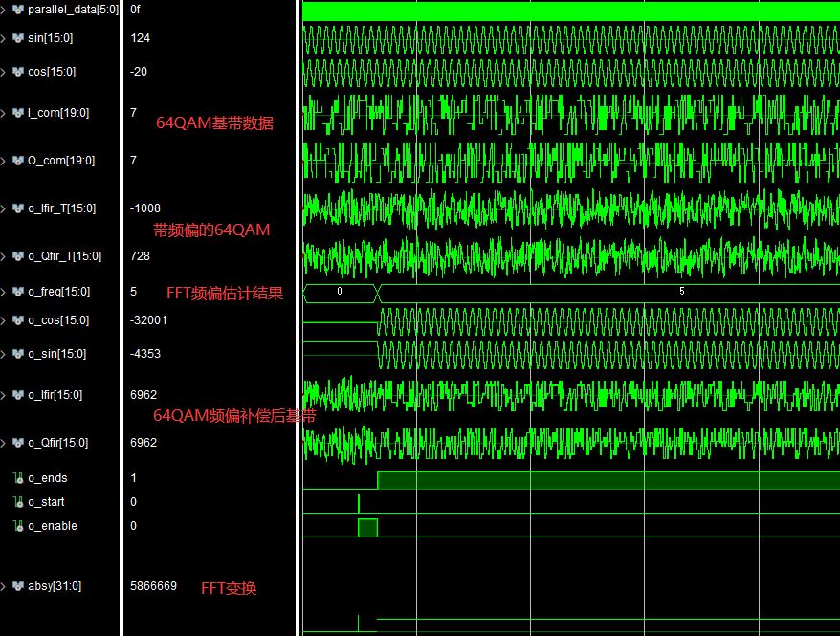Select the o_Qfir[15:0] signal name
This screenshot has height=636, width=840.
click(57, 443)
